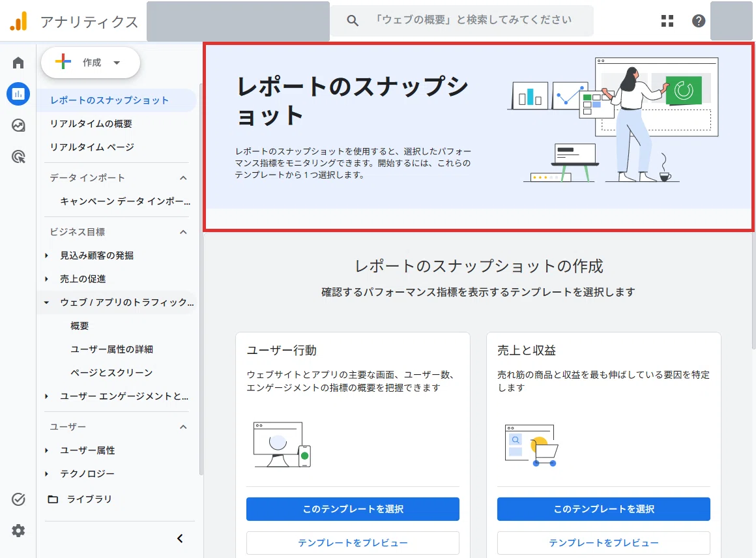The width and height of the screenshot is (756, 558).
Task: Click the 売上と収益 shopping cart illustration
Action: tap(531, 445)
